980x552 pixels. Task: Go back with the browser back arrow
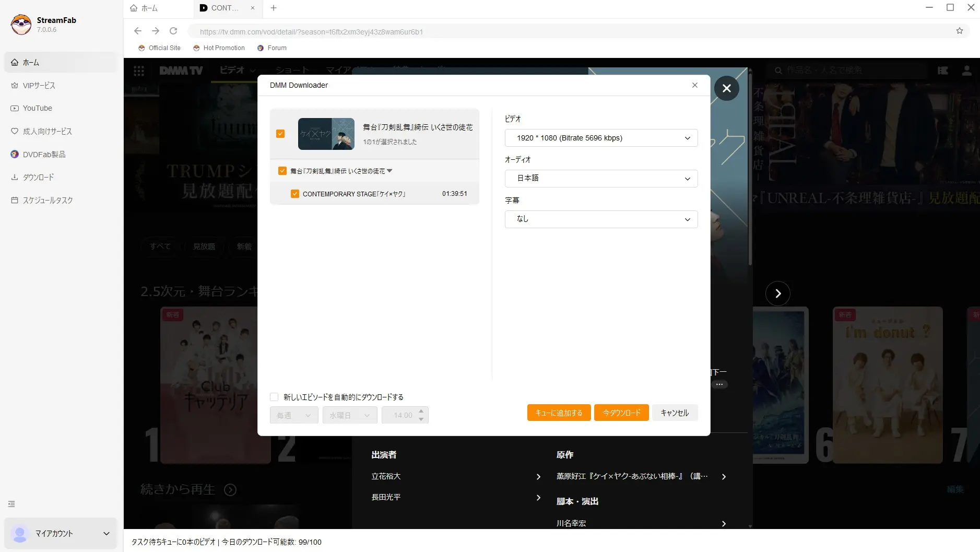click(x=138, y=31)
